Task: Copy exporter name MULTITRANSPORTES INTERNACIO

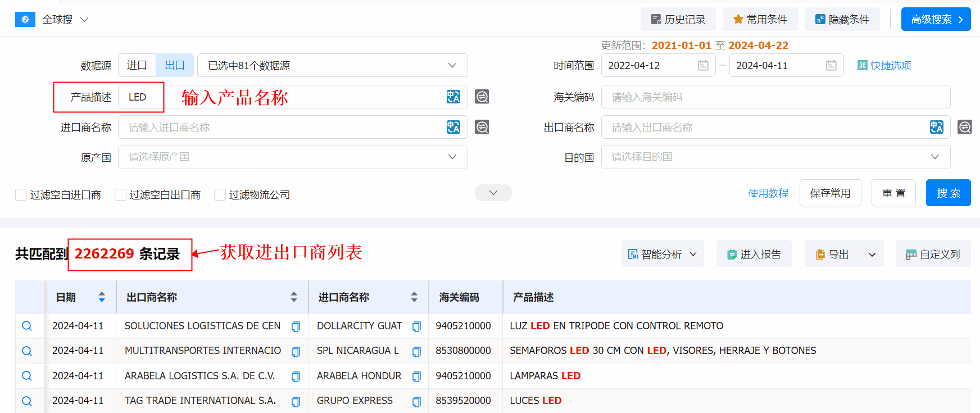Action: pos(296,352)
